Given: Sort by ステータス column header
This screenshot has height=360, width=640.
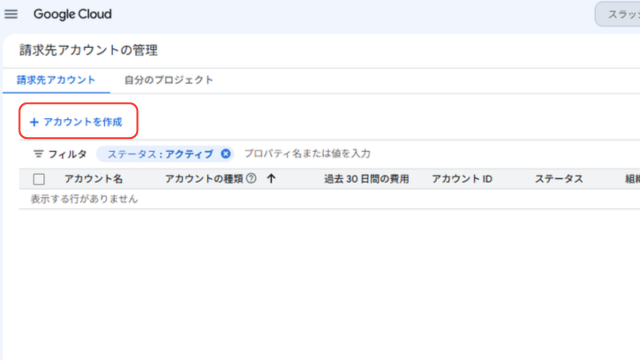Looking at the screenshot, I should [x=559, y=179].
